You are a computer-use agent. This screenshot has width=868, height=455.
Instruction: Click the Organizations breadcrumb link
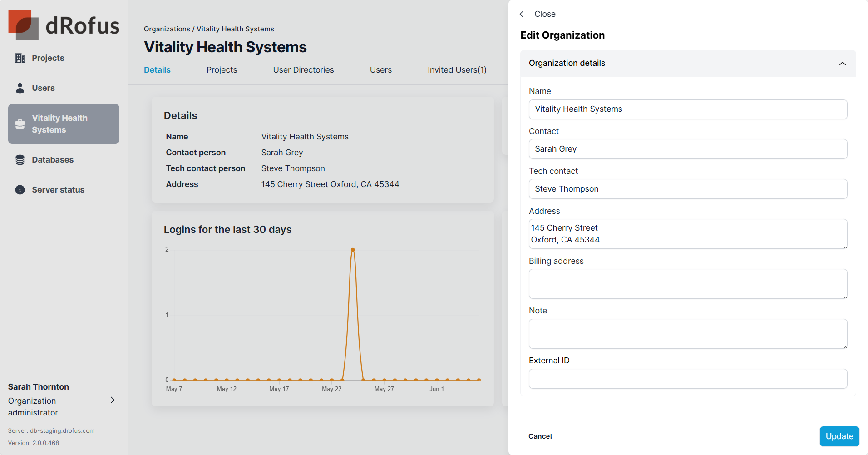pos(167,29)
